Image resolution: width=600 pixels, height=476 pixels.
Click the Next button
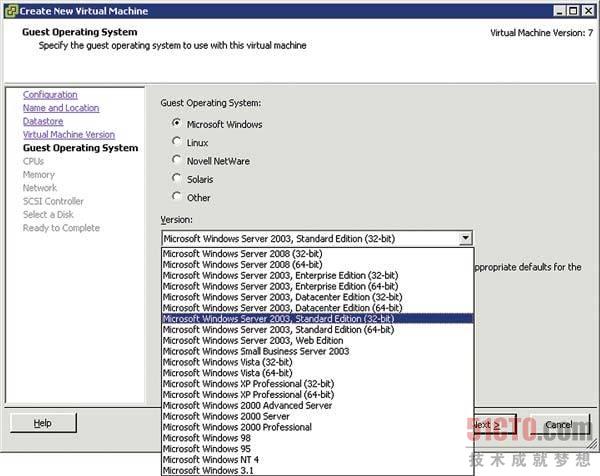(494, 424)
